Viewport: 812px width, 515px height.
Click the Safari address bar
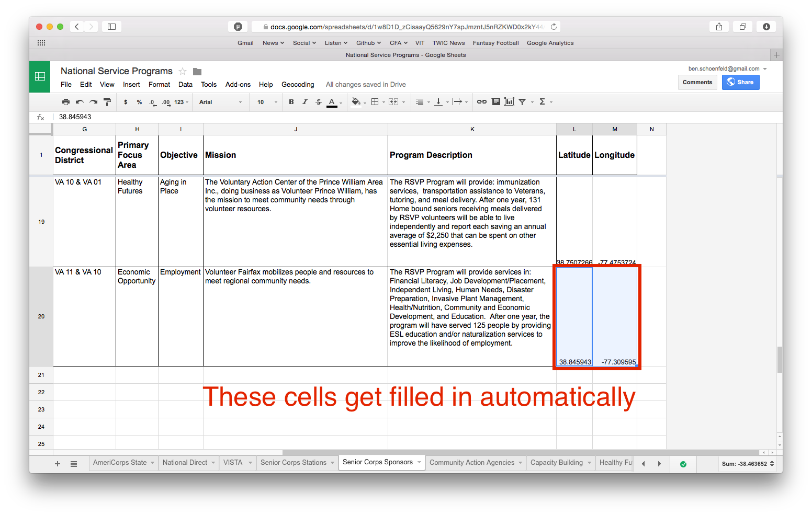[x=405, y=27]
